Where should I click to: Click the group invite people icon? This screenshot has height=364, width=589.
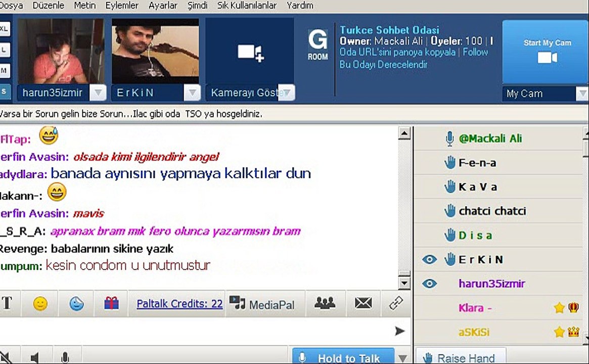pyautogui.click(x=325, y=303)
